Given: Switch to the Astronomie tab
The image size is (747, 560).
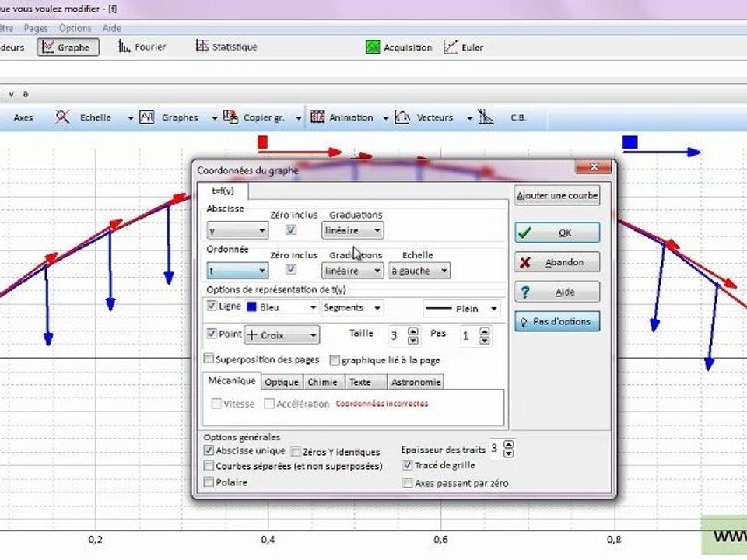Looking at the screenshot, I should (416, 382).
